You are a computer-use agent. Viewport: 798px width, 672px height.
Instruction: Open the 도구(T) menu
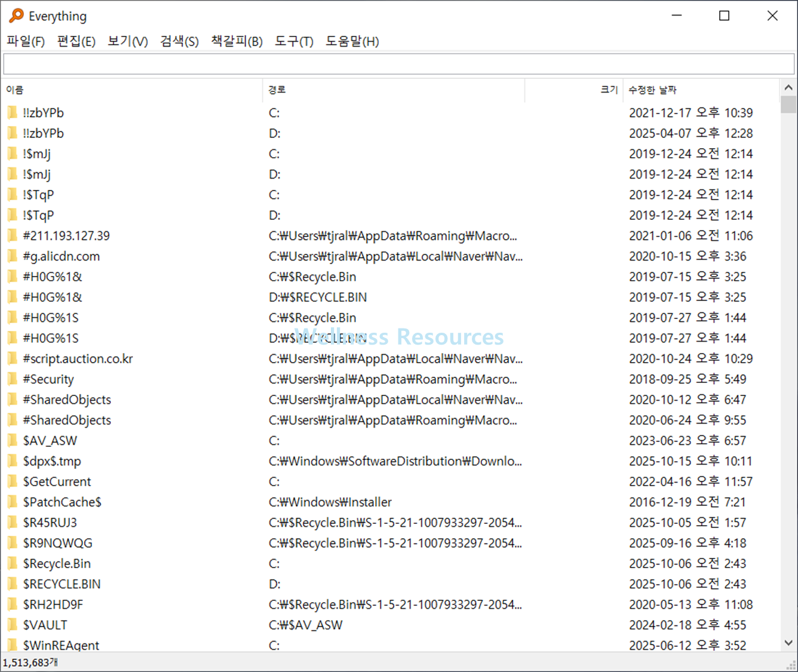coord(294,41)
